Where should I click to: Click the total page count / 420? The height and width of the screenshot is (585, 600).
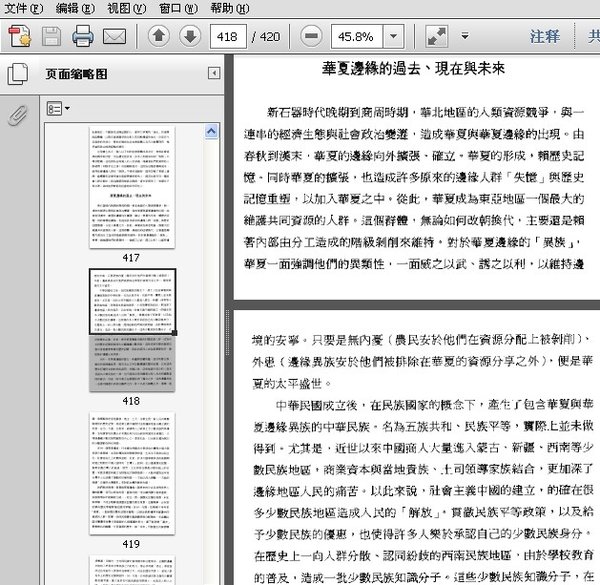(266, 37)
